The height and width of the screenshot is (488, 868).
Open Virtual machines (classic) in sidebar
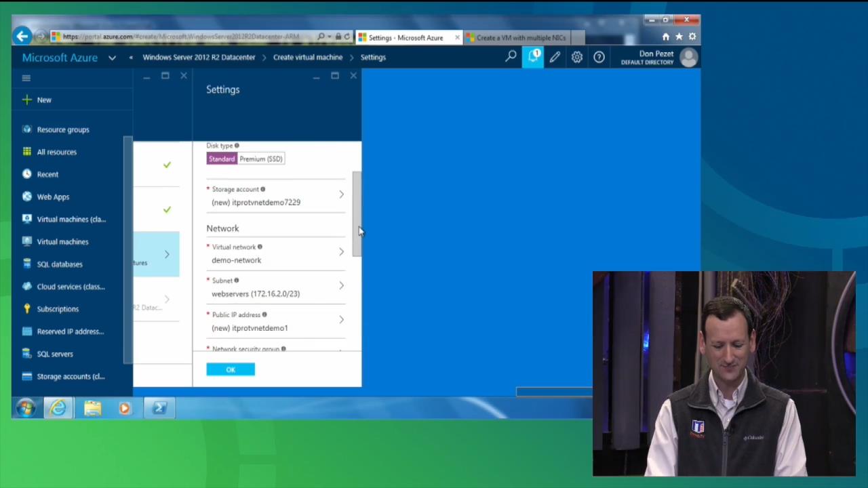click(x=71, y=219)
